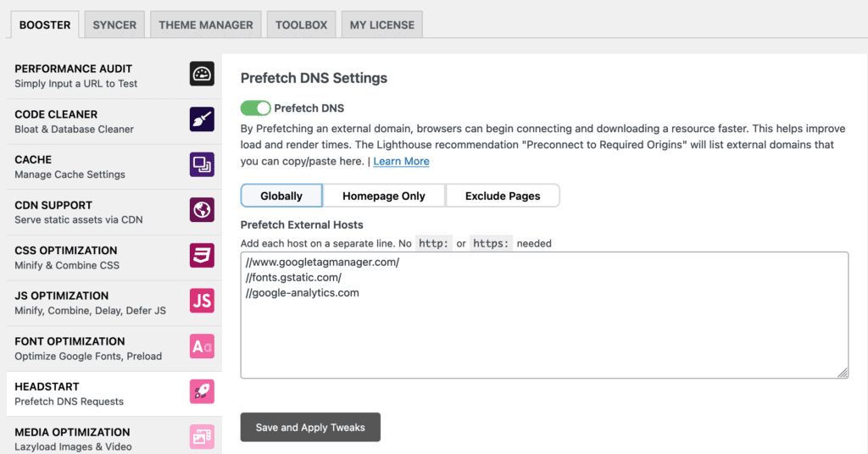This screenshot has width=868, height=454.
Task: Go to CDN Support title
Action: [x=53, y=205]
